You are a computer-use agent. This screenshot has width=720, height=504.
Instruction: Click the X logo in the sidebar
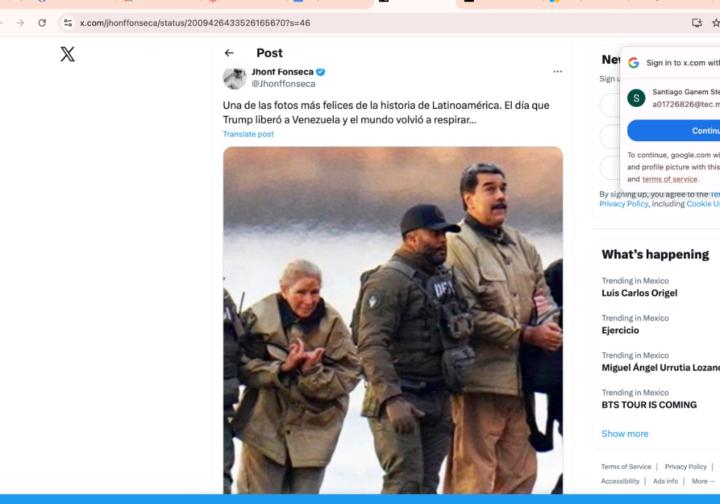67,54
